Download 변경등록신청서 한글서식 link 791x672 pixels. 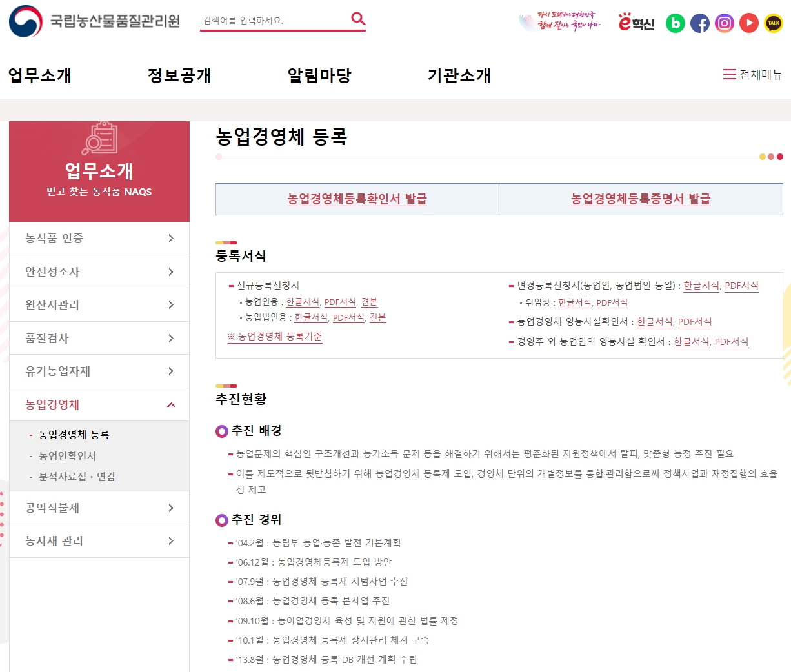pyautogui.click(x=701, y=286)
